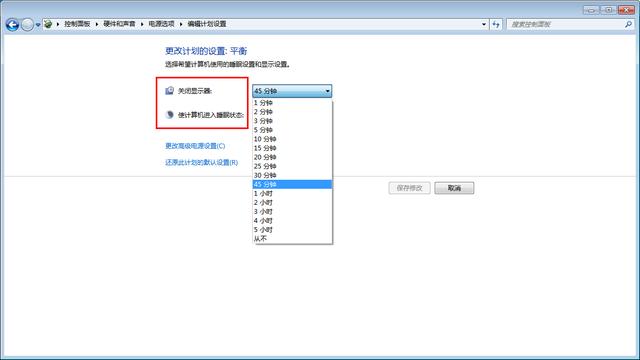The image size is (640, 360).
Task: Go back with the blue arrow button
Action: (12, 25)
